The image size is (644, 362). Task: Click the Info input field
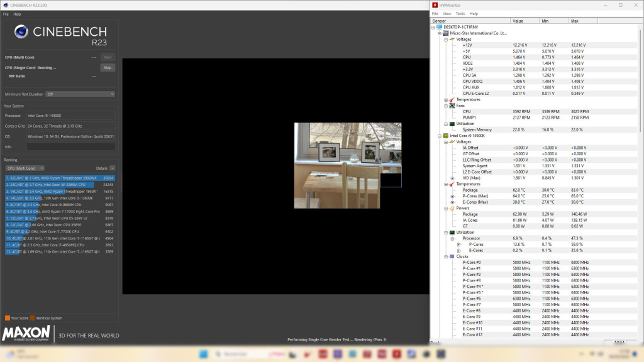tap(70, 146)
